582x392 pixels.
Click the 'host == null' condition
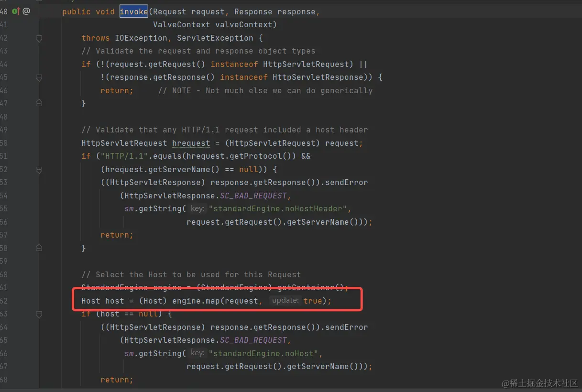click(129, 314)
